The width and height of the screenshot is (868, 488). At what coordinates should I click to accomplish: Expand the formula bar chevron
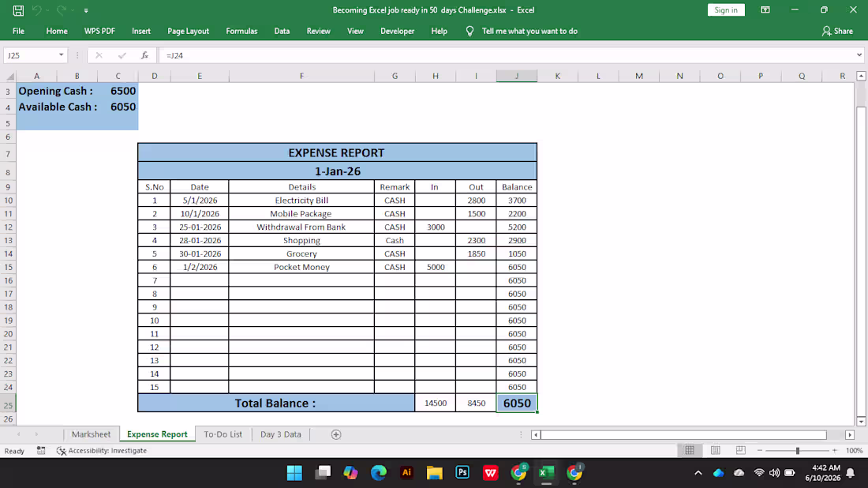tap(859, 54)
